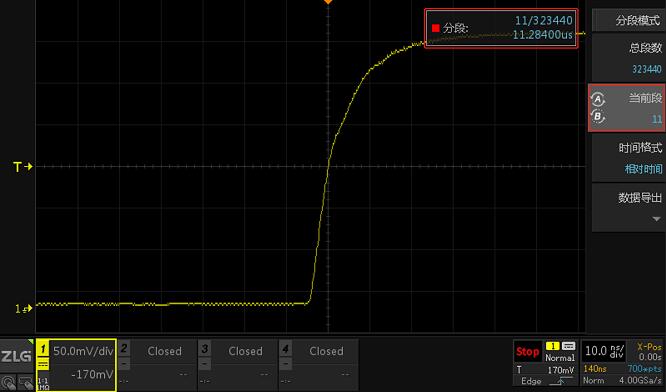This screenshot has width=666, height=392.
Task: Select the 总段数 323440 menu entry
Action: [629, 58]
